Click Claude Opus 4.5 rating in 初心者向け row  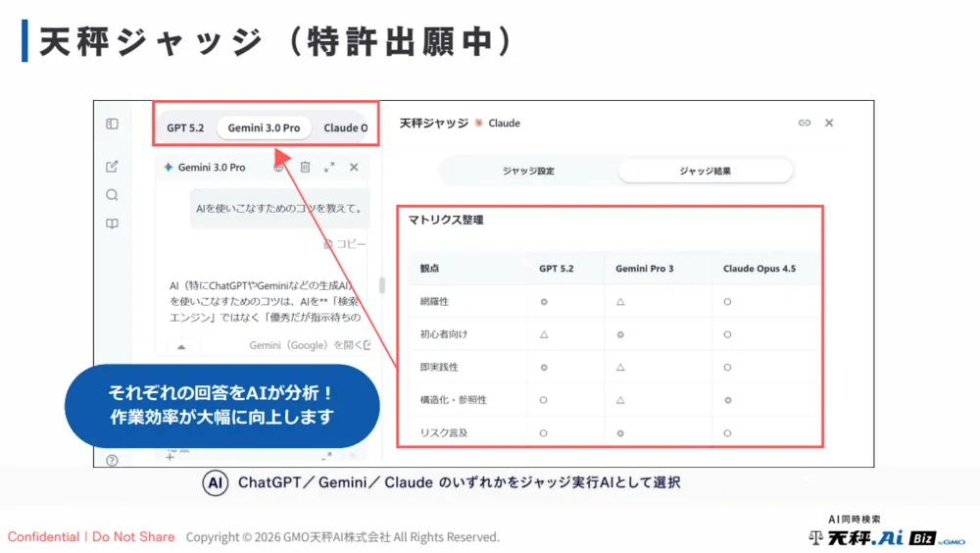tap(727, 334)
